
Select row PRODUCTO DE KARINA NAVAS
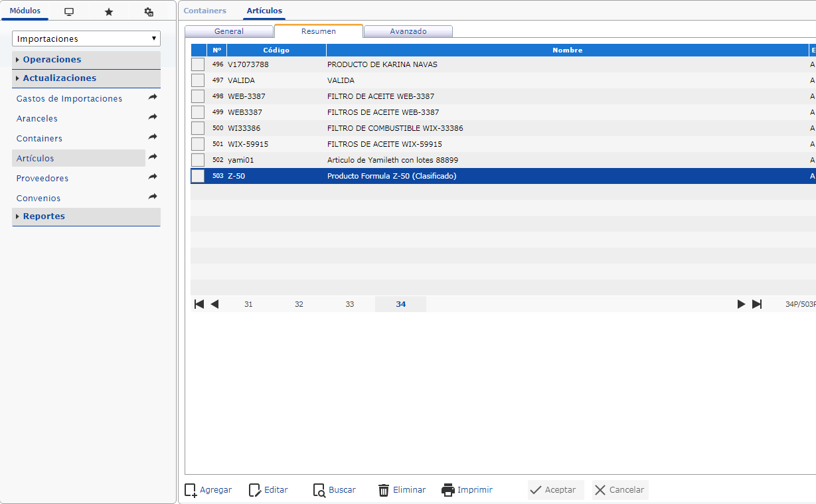click(x=503, y=64)
